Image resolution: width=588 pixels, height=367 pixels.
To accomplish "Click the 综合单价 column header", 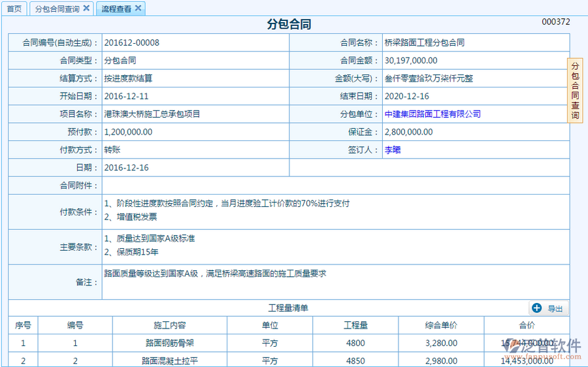I will (441, 325).
